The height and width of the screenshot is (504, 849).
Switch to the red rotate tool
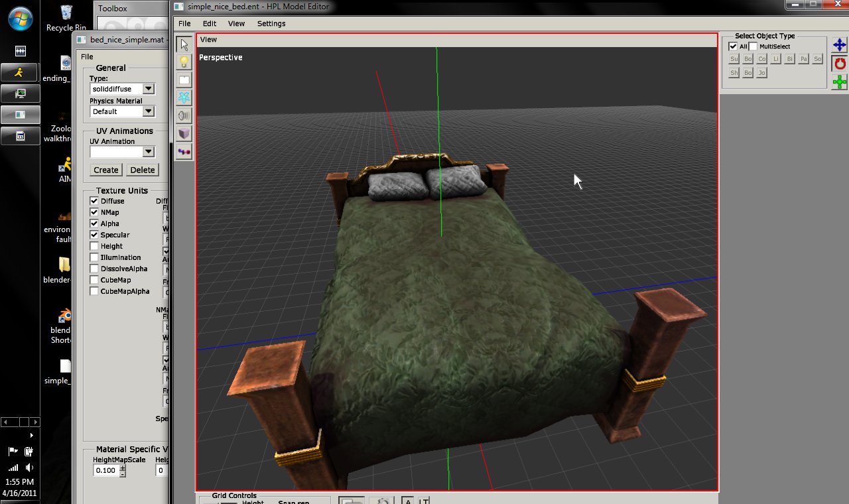tap(840, 64)
